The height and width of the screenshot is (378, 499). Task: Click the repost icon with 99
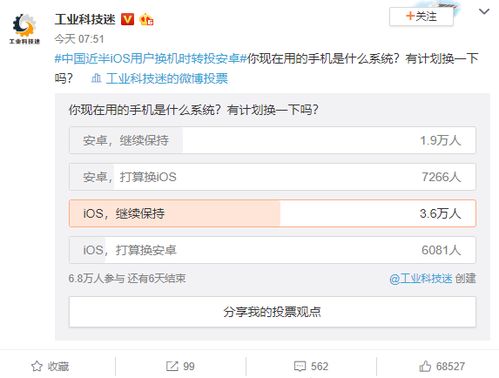172,366
